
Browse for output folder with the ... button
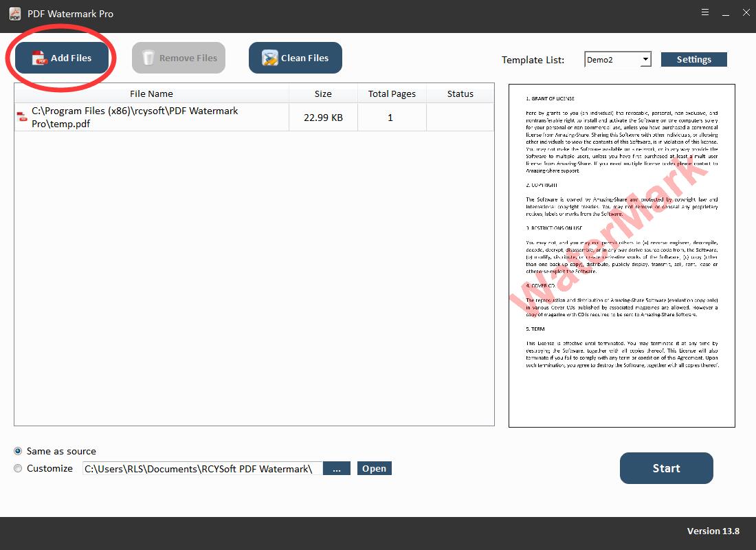(337, 469)
